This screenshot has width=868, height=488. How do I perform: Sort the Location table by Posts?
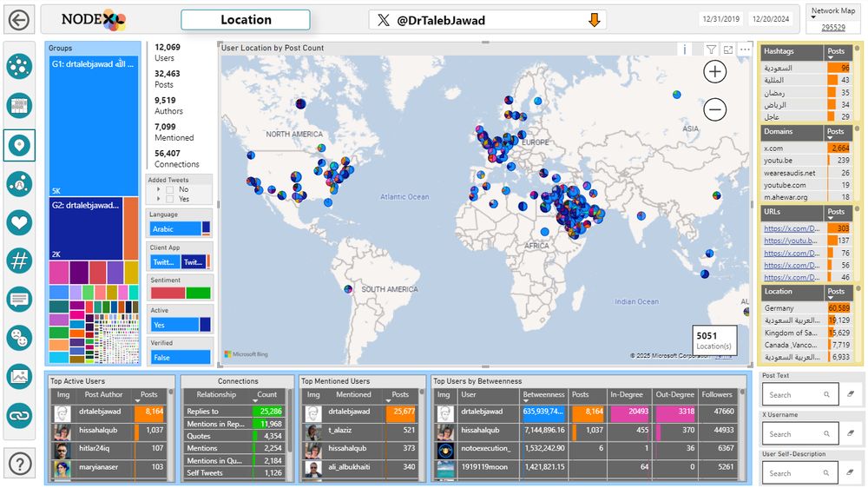tap(836, 293)
